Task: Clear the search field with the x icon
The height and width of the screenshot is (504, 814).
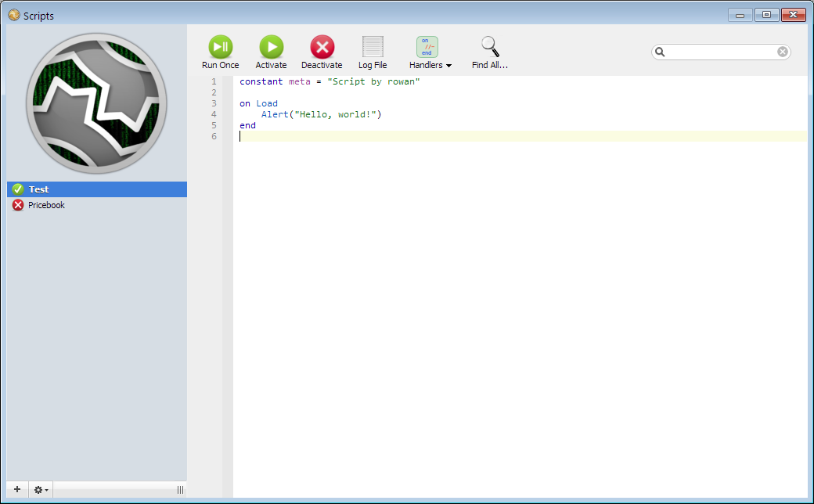Action: pos(783,52)
